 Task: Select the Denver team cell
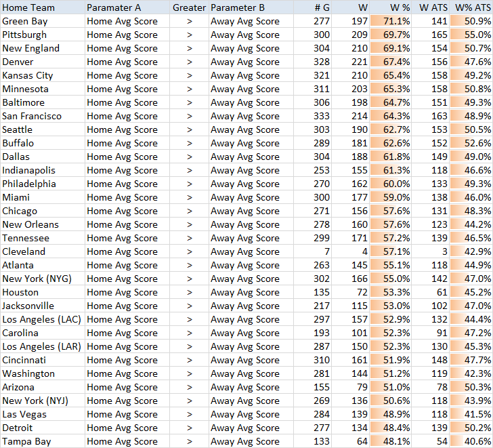(43, 62)
